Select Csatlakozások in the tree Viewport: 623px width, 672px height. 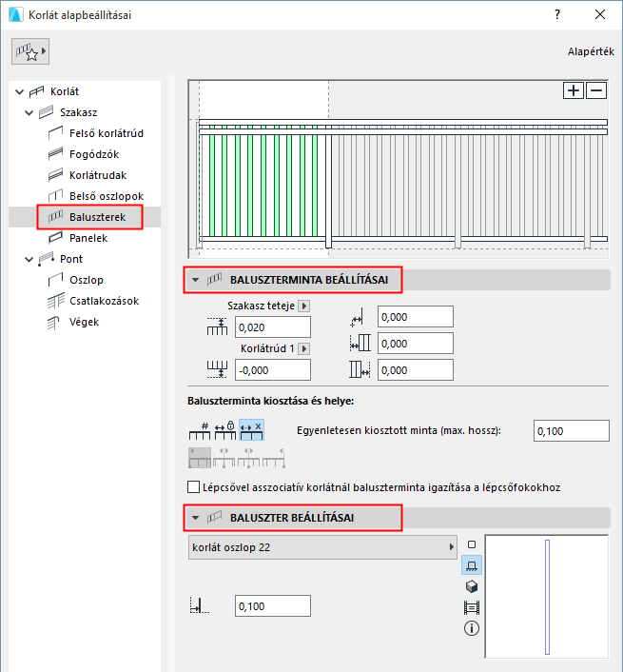tap(104, 301)
